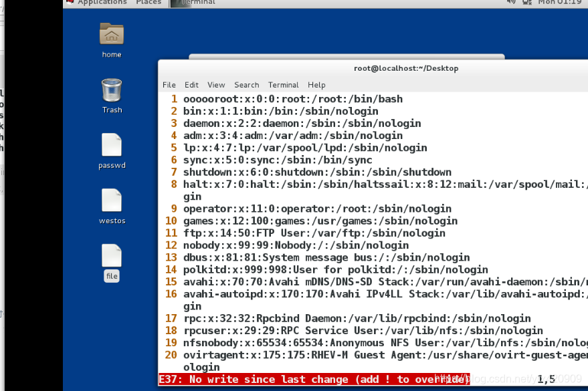588x391 pixels.
Task: Click line 3 starting with 'daemon:x:2:2'
Action: (302, 124)
